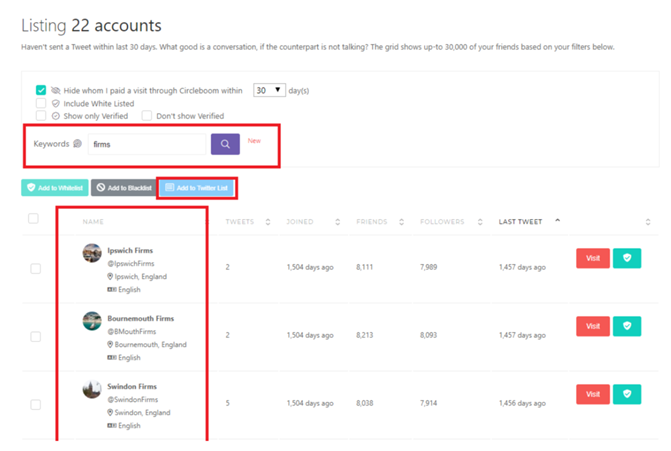Select the Ipswich Firms row checkbox
The height and width of the screenshot is (451, 671).
click(x=36, y=269)
